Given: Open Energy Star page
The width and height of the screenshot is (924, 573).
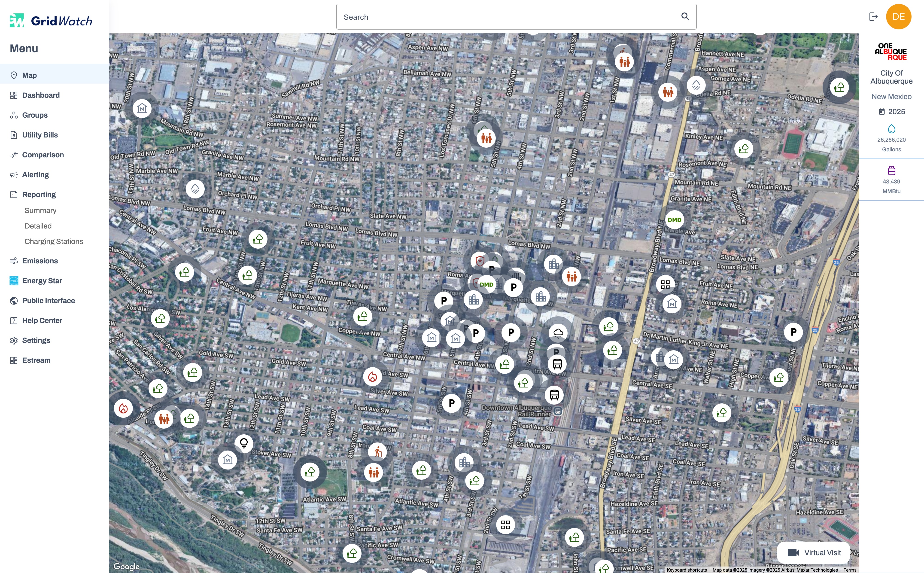Looking at the screenshot, I should point(55,281).
